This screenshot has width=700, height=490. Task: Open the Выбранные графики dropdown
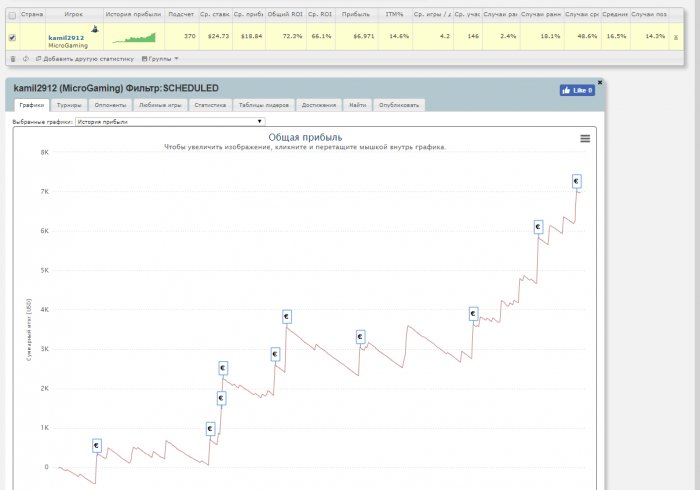(170, 121)
